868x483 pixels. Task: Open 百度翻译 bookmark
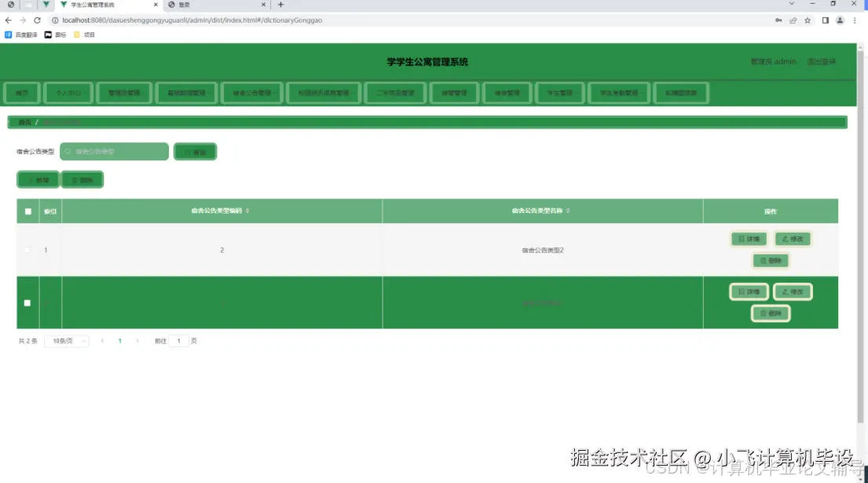tap(21, 35)
